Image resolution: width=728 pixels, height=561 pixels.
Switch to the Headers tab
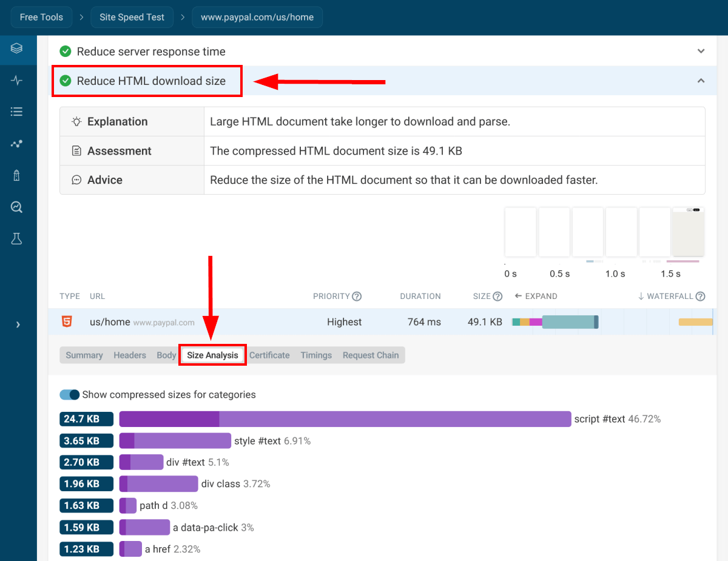[x=130, y=355]
